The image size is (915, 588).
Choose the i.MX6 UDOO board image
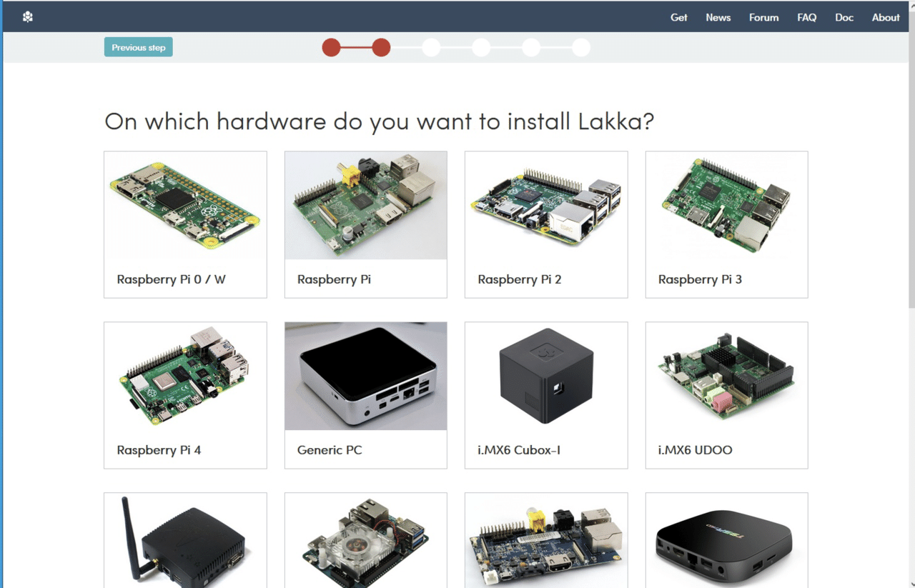[727, 376]
